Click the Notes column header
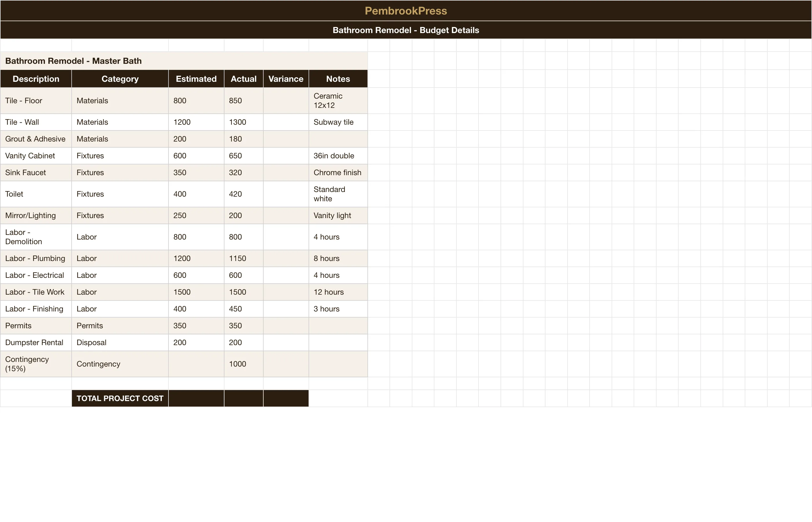The width and height of the screenshot is (812, 522). [x=338, y=79]
